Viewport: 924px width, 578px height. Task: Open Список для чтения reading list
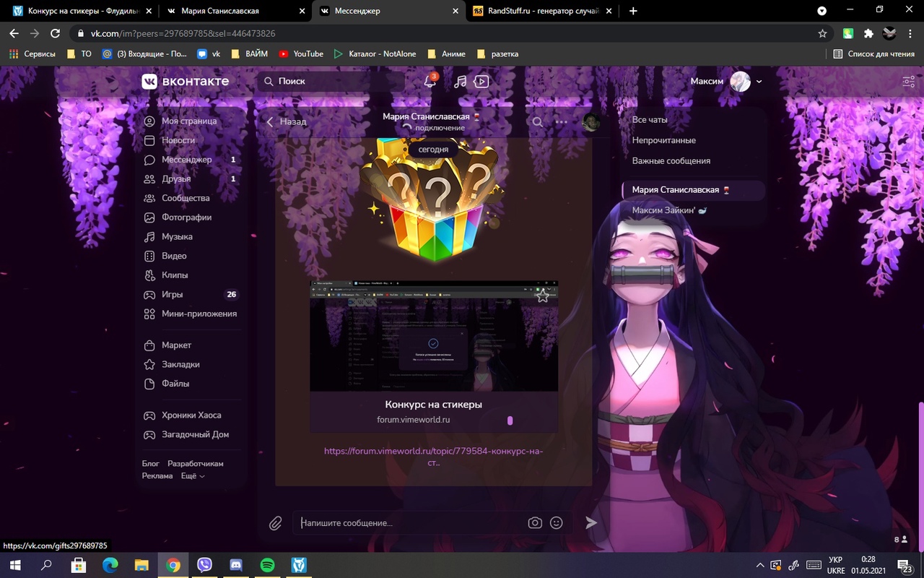tap(874, 53)
